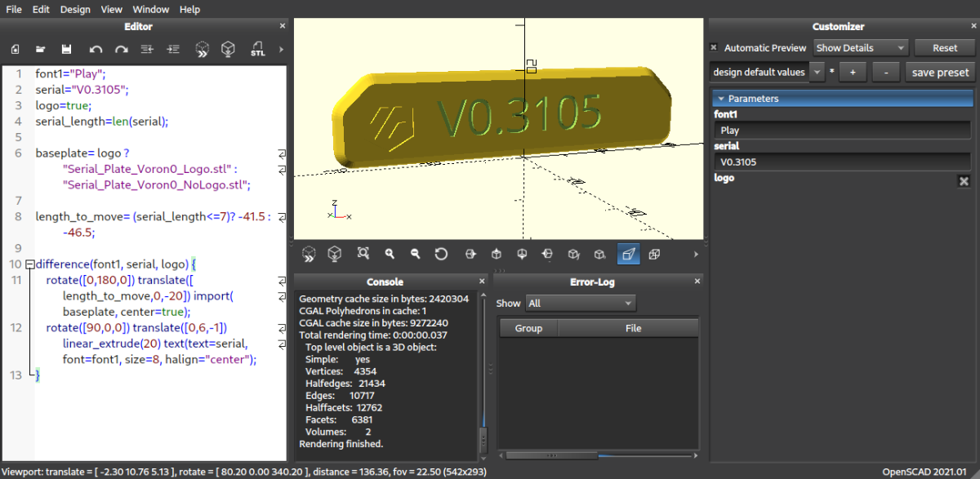Image resolution: width=980 pixels, height=479 pixels.
Task: Open the Edit menu
Action: pos(41,9)
